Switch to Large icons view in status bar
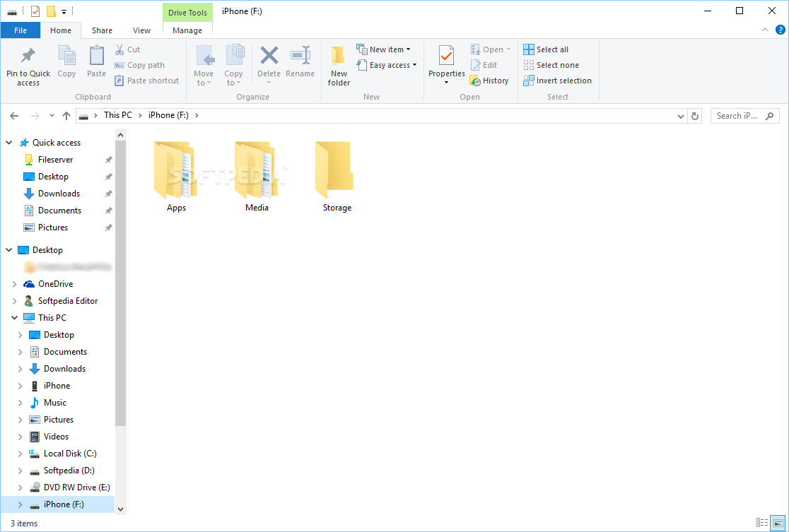This screenshot has height=532, width=789. click(778, 523)
